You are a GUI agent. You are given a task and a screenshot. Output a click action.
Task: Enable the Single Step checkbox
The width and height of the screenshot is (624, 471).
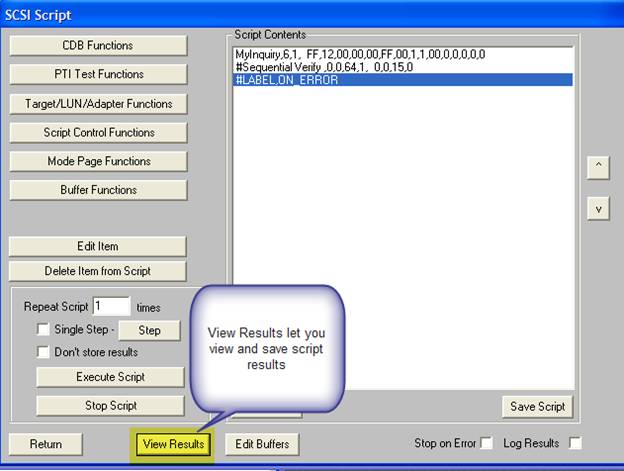coord(43,330)
